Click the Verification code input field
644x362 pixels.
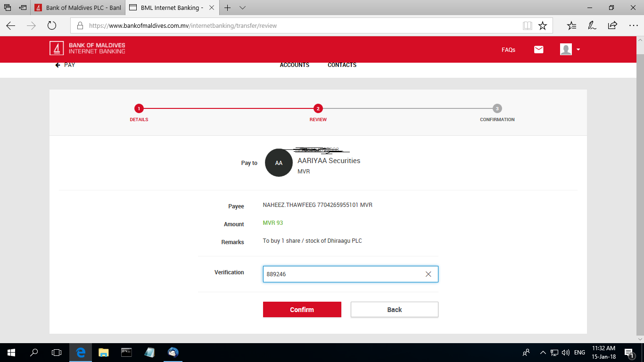tap(351, 274)
